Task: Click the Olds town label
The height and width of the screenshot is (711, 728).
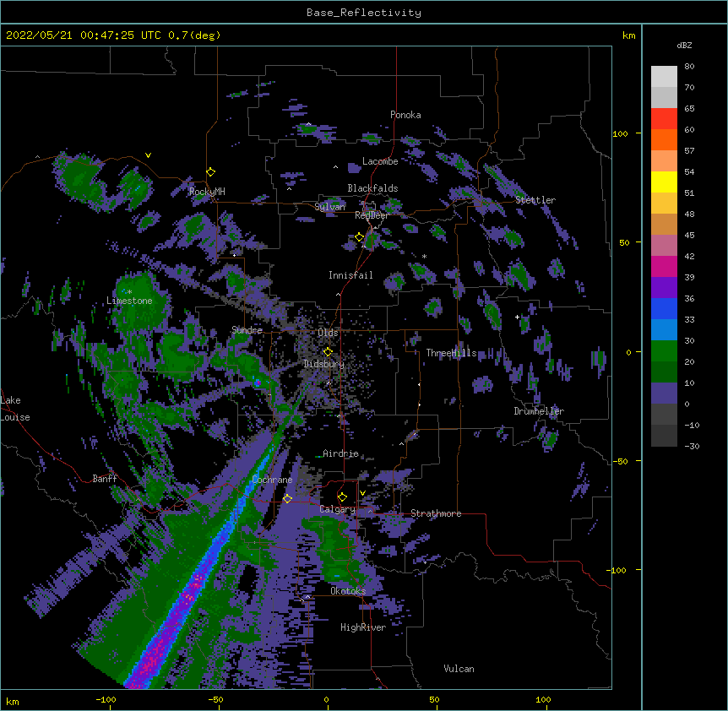Action: pos(328,333)
